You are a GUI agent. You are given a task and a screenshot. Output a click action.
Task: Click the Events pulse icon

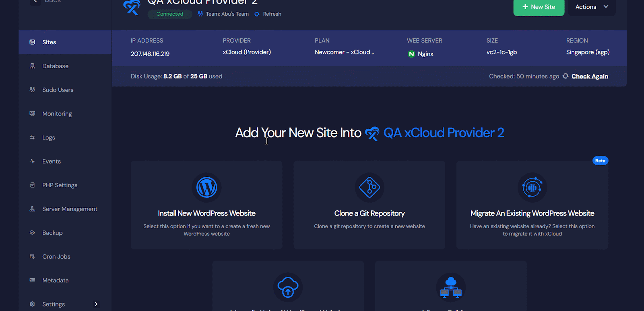[x=32, y=161]
